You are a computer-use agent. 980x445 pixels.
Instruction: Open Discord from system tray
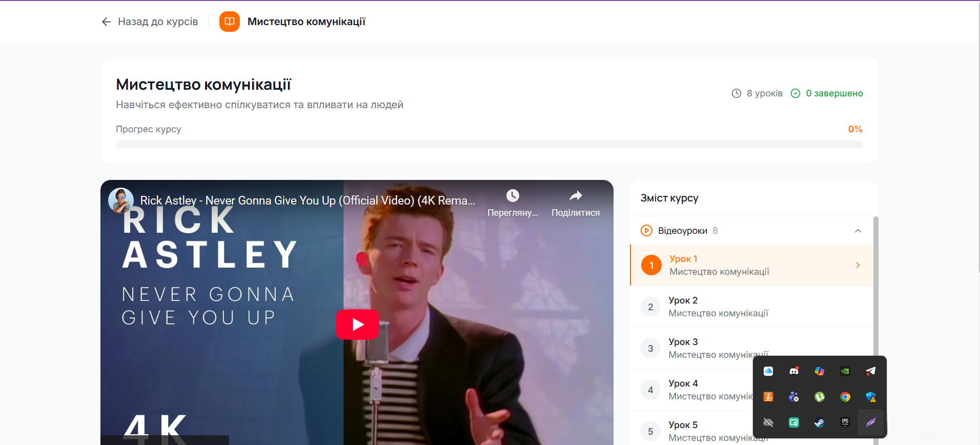794,371
